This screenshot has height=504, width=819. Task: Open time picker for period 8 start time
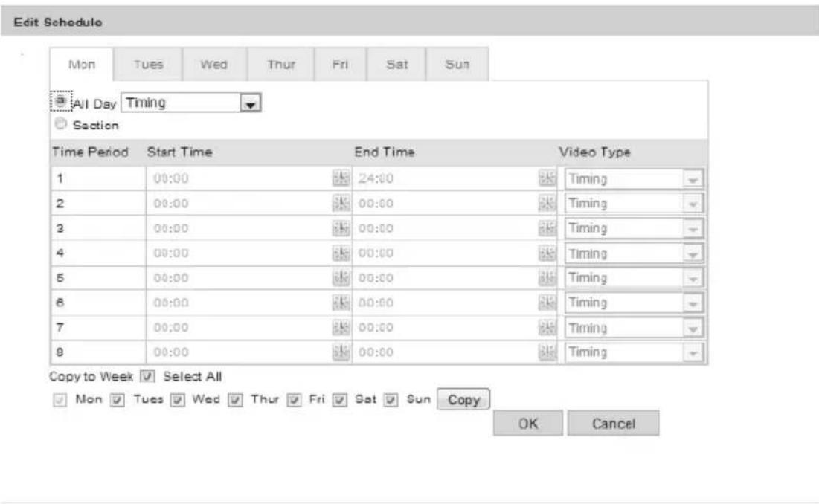point(341,352)
